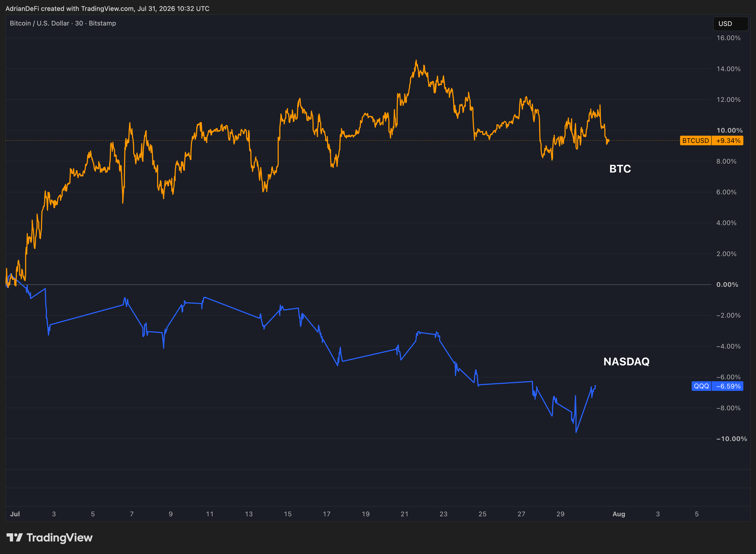Click the 0.00% level on price scale
The width and height of the screenshot is (756, 554).
727,284
